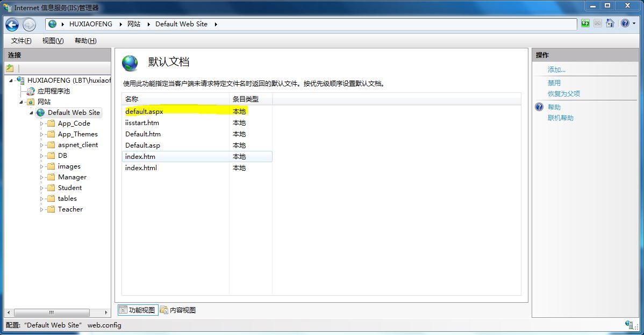The width and height of the screenshot is (644, 335).
Task: Click the create connection icon in 连接 panel
Action: (x=10, y=67)
